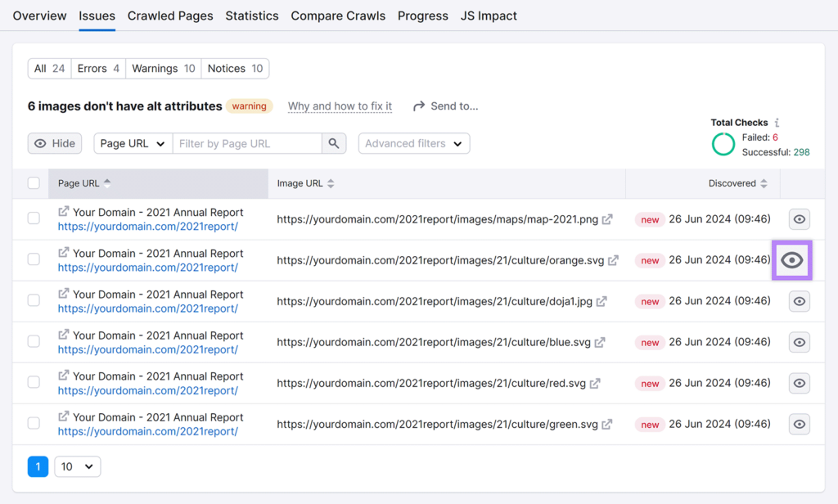838x504 pixels.
Task: Open the Page URL filter dropdown
Action: [x=133, y=143]
